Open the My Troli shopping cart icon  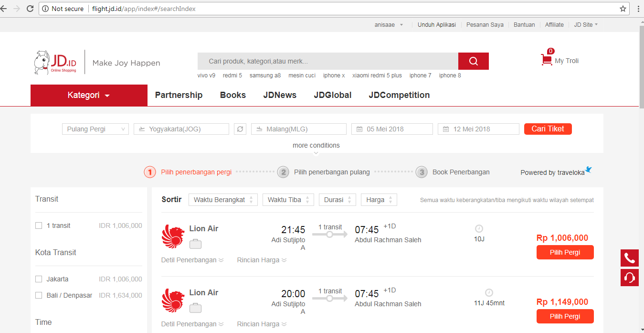pyautogui.click(x=546, y=60)
